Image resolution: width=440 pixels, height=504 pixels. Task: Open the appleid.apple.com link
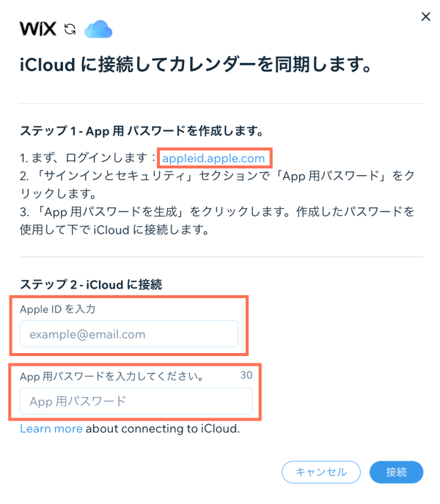pyautogui.click(x=213, y=158)
